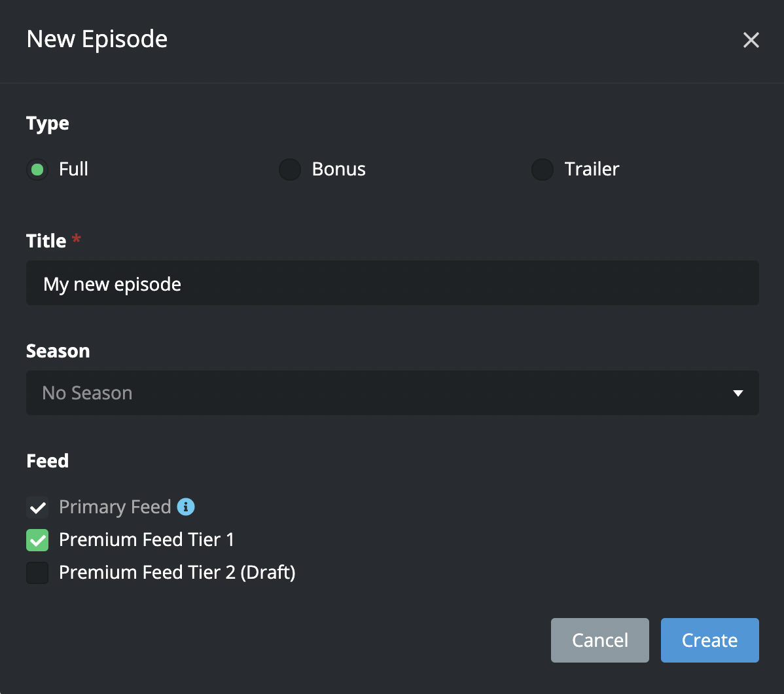Click the Season dropdown arrow

[738, 393]
